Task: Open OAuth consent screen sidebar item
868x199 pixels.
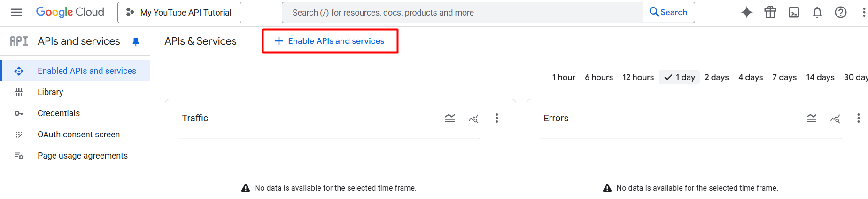Action: (x=75, y=135)
